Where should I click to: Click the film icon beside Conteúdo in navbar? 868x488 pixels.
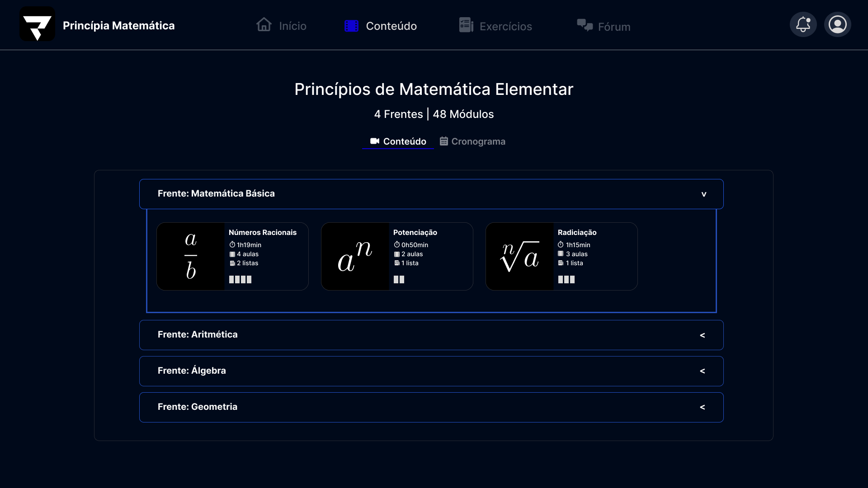coord(351,26)
